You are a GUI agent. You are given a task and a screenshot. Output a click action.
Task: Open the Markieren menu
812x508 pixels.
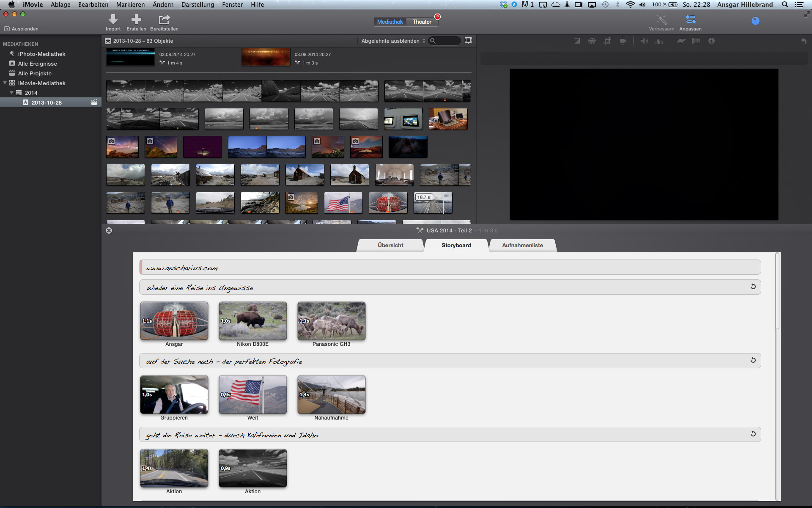[x=130, y=5]
